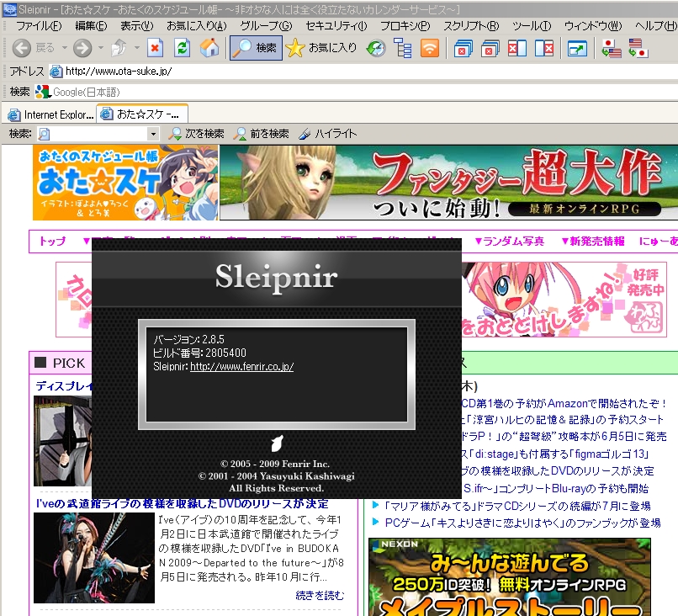Click the おた☆スケ site logo banner
This screenshot has width=678, height=616.
click(x=125, y=183)
